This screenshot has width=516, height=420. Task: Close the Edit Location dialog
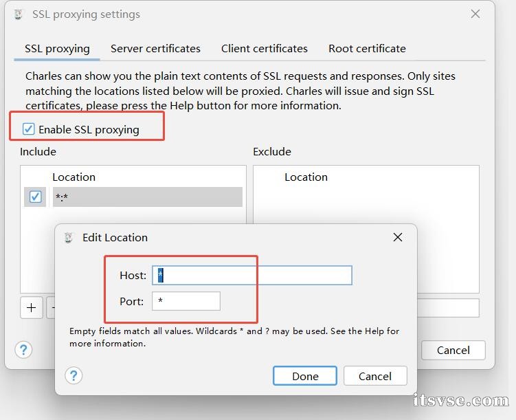pyautogui.click(x=397, y=237)
